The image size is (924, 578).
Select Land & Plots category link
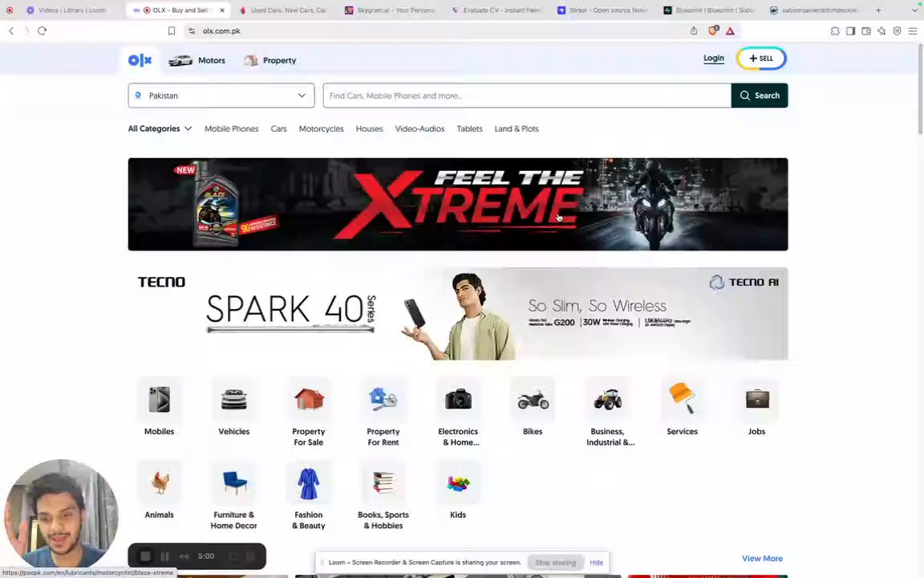[x=517, y=128]
